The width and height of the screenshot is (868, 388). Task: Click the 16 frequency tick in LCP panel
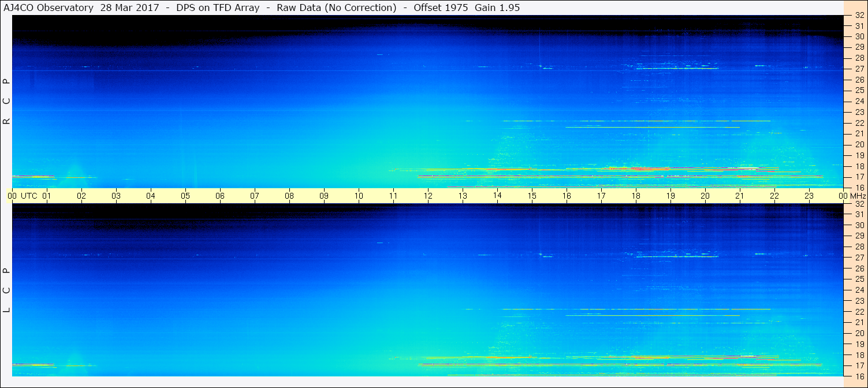pos(859,376)
